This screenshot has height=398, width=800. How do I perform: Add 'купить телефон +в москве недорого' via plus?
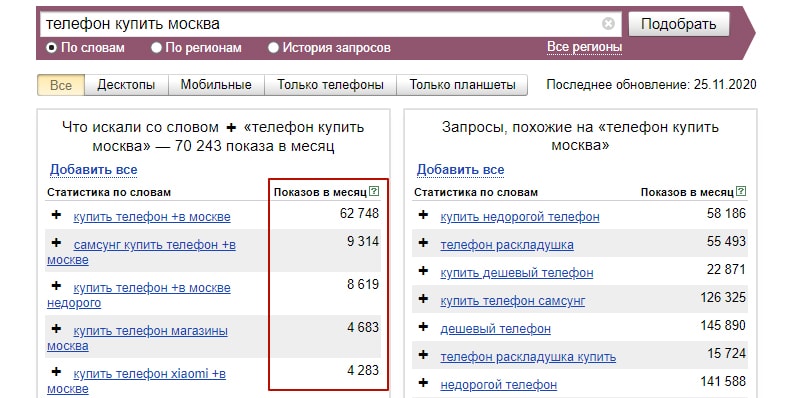coord(56,286)
